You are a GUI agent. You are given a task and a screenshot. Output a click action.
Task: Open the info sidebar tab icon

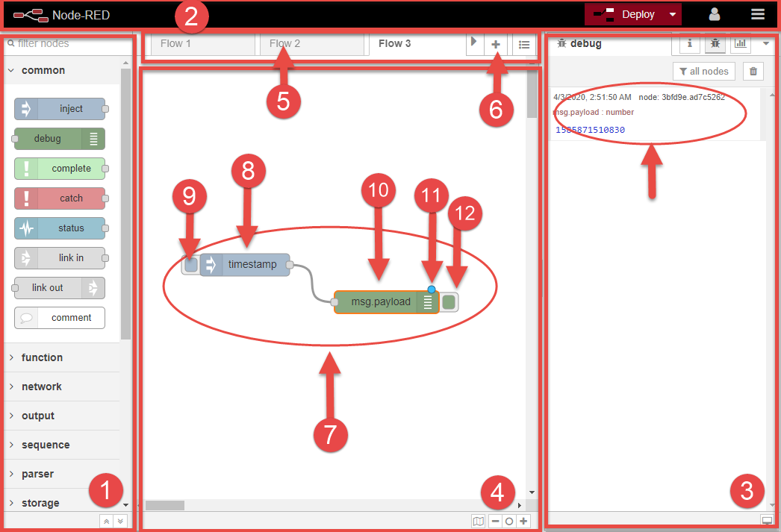coord(690,44)
